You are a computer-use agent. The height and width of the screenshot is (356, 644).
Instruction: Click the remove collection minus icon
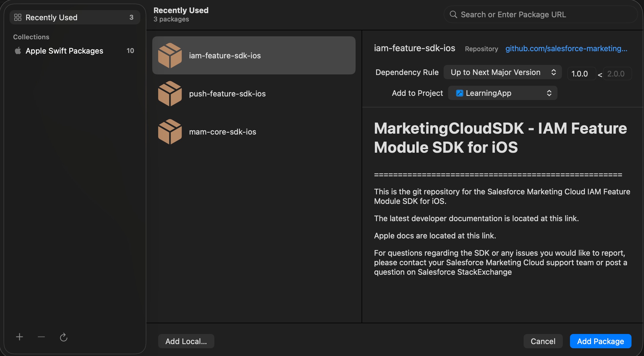[41, 337]
